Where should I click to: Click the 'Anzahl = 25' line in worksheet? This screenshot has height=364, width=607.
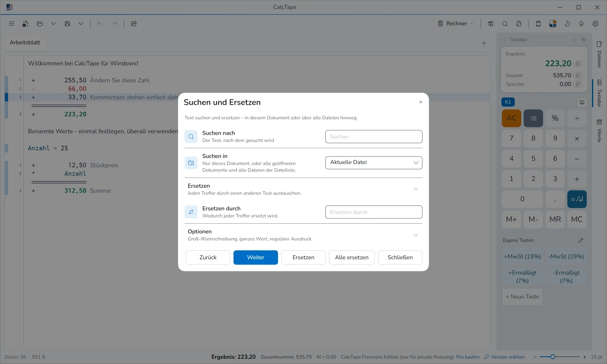point(48,148)
